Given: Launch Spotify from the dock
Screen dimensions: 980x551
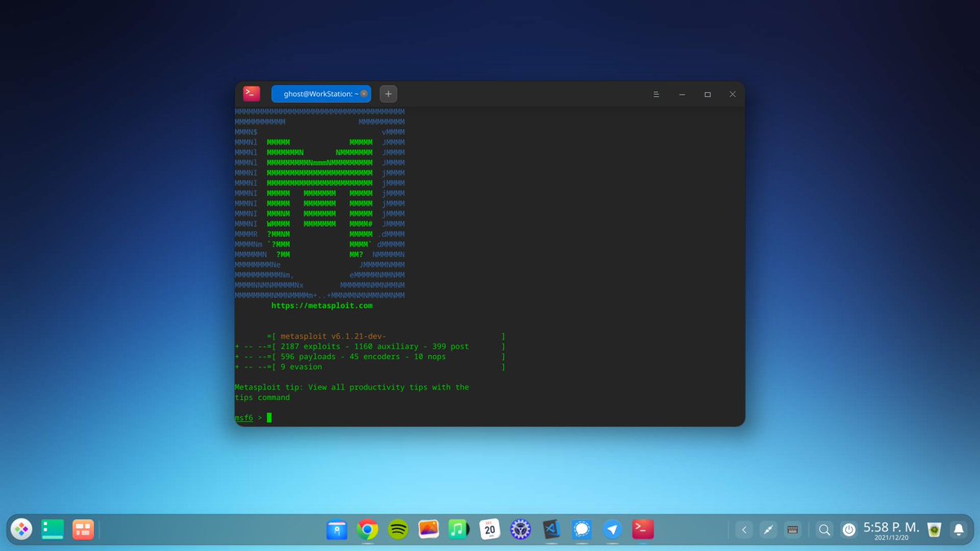Looking at the screenshot, I should click(x=397, y=529).
